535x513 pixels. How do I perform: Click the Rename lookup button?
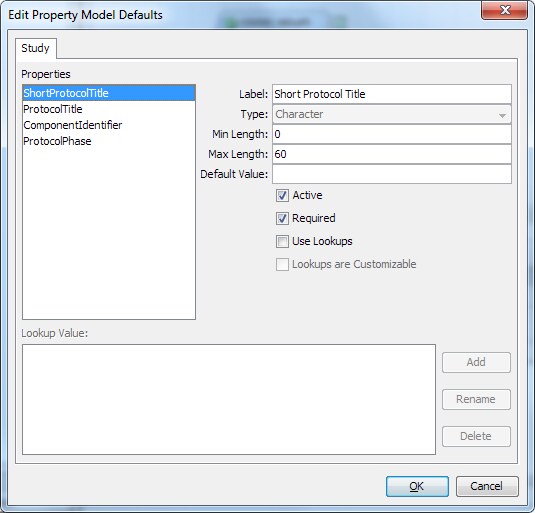pos(476,399)
